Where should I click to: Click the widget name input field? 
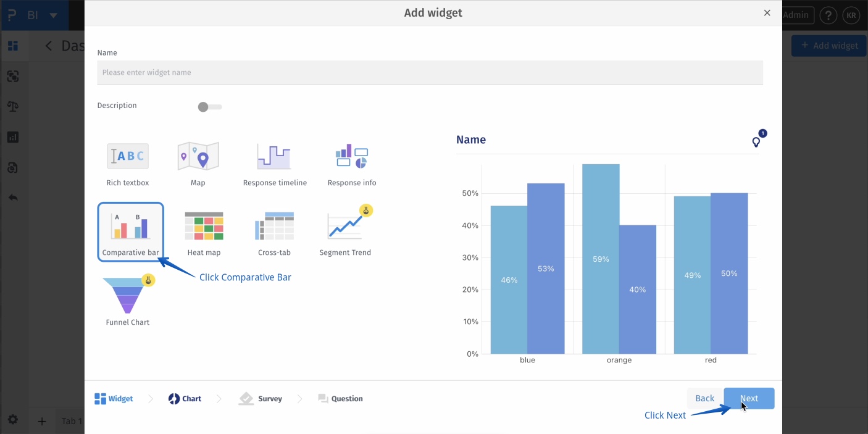click(x=430, y=72)
